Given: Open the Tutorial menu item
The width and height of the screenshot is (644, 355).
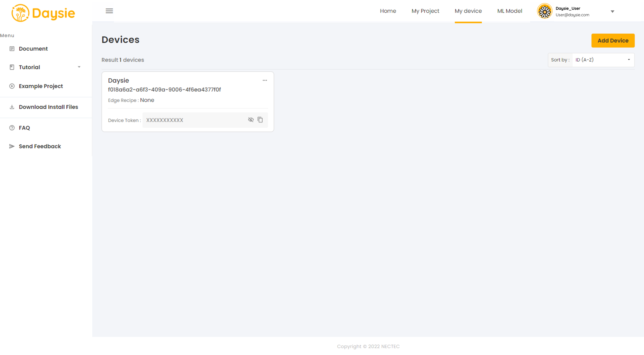Looking at the screenshot, I should pyautogui.click(x=29, y=67).
